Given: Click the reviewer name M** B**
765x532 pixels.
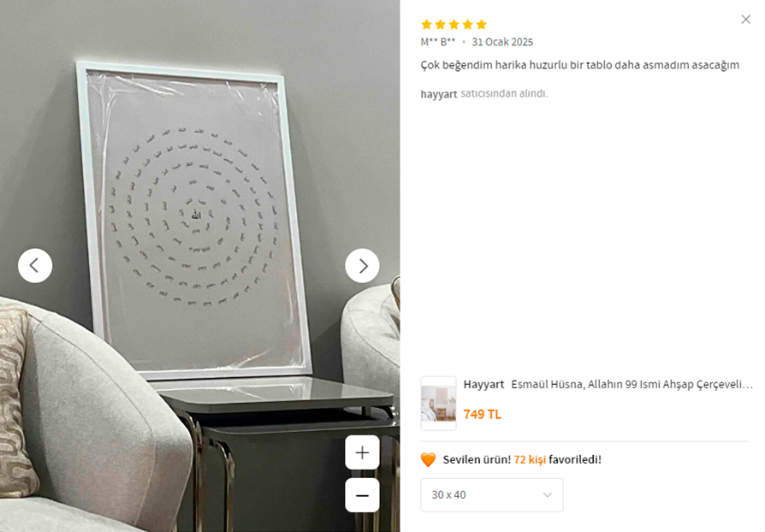Looking at the screenshot, I should (x=437, y=42).
